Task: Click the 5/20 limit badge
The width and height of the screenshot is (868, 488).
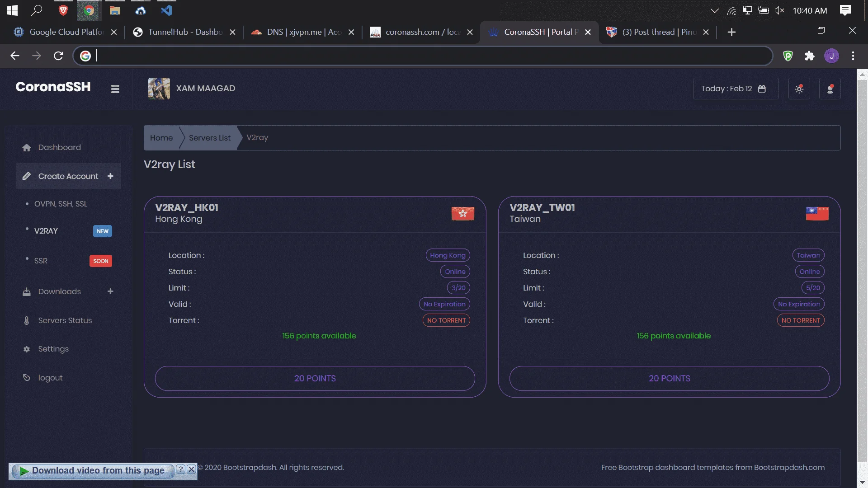Action: [x=813, y=288]
